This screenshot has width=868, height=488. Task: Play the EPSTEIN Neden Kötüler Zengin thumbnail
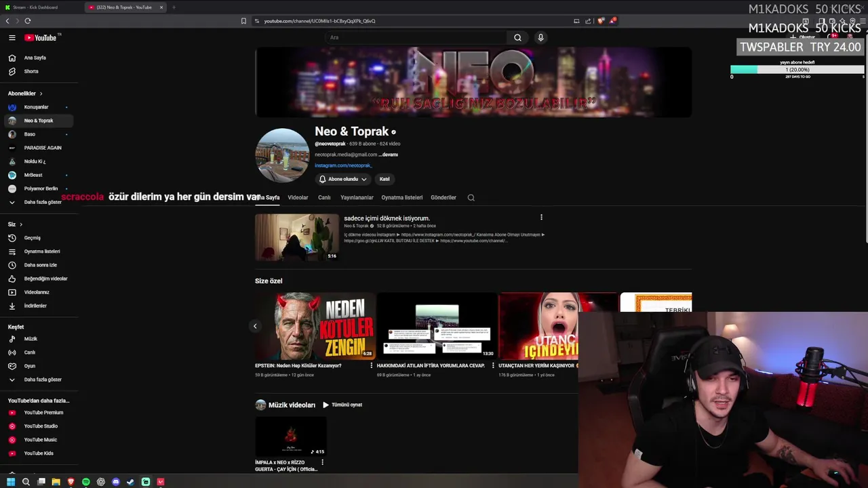click(x=315, y=326)
